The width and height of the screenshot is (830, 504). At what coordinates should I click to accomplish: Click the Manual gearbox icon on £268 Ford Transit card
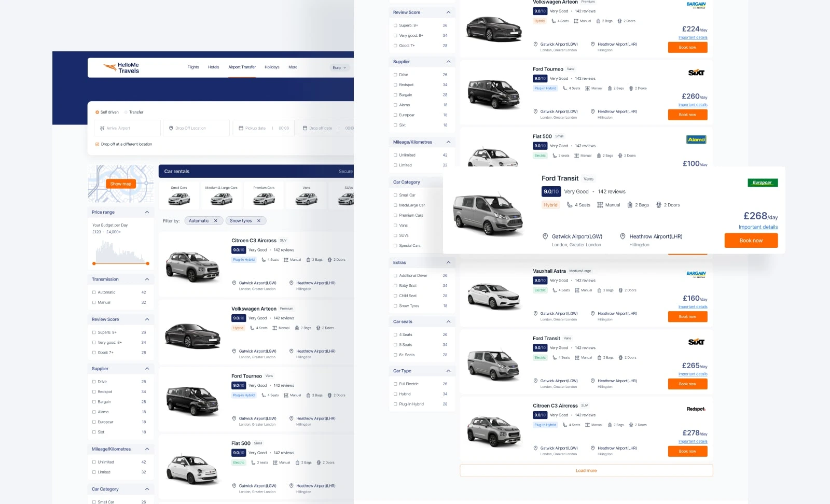coord(600,205)
